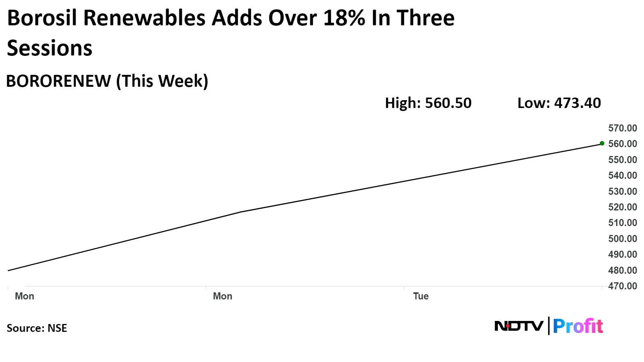Click the 500.00 price level label
The image size is (644, 362).
[622, 239]
